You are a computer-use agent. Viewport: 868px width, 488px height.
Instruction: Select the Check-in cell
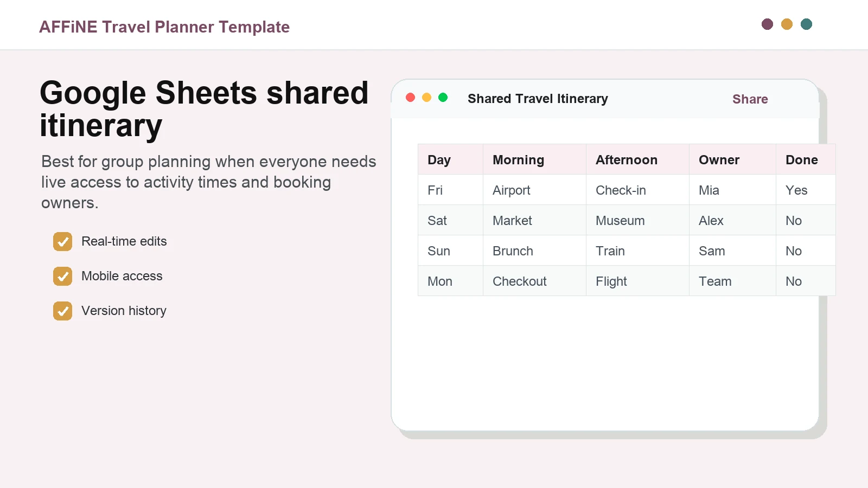[637, 190]
